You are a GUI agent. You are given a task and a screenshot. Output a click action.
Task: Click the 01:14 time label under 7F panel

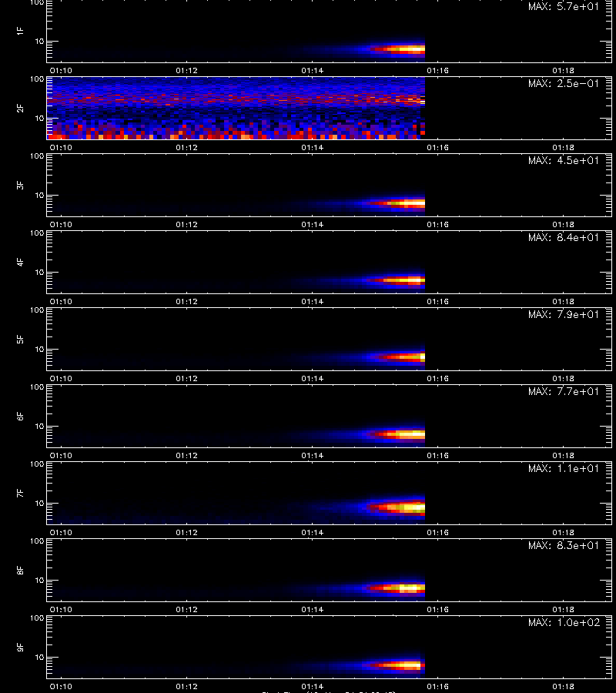click(x=312, y=533)
